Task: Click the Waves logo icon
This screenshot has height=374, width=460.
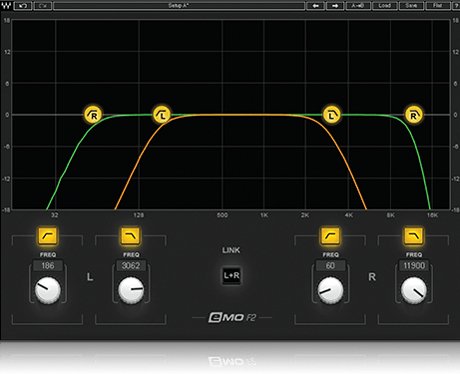Action: pos(7,5)
